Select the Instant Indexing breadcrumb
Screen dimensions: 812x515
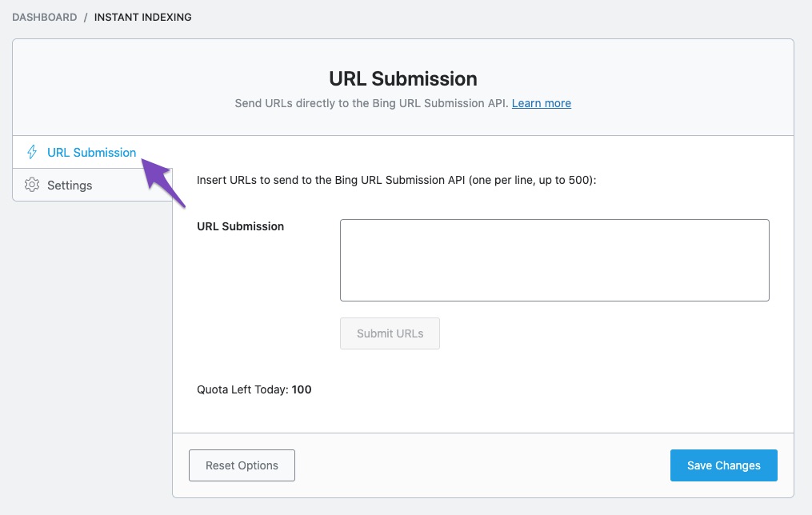point(143,17)
